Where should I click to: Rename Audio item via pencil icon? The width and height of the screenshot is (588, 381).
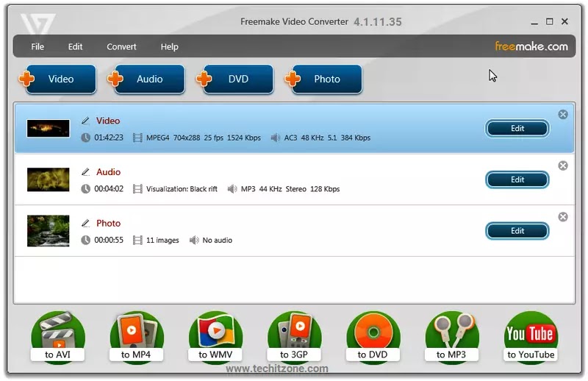click(85, 172)
